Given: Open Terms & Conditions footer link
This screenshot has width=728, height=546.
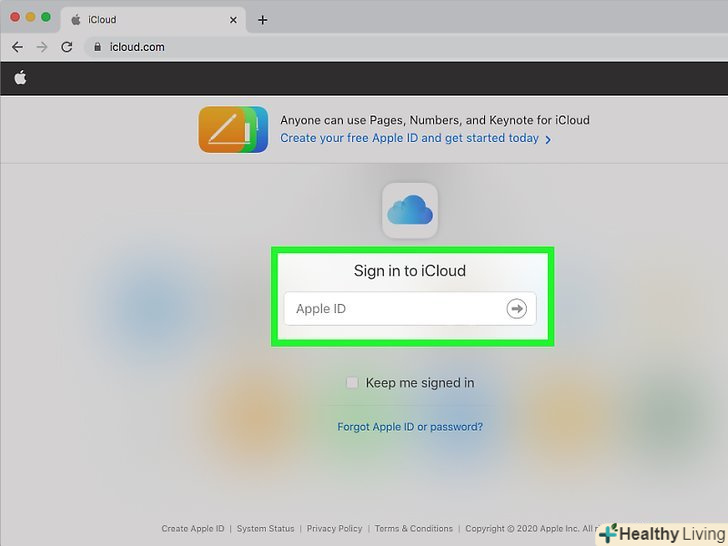Looking at the screenshot, I should tap(414, 528).
